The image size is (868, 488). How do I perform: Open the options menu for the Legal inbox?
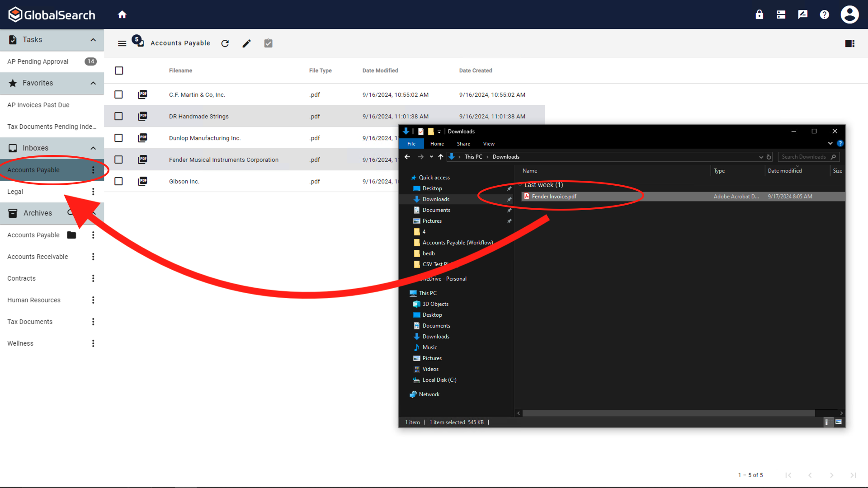(x=93, y=192)
